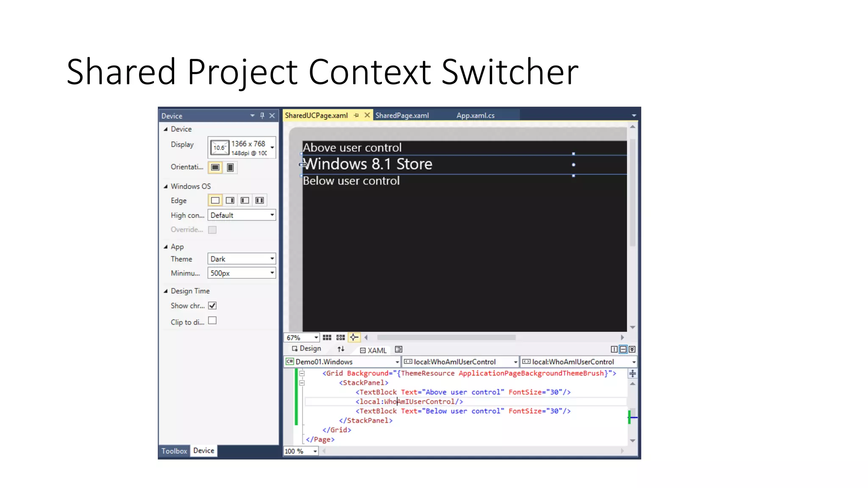Place cursor in local:WhoAmIUserControl code line
Screen dimensions: 868x488
(x=409, y=402)
